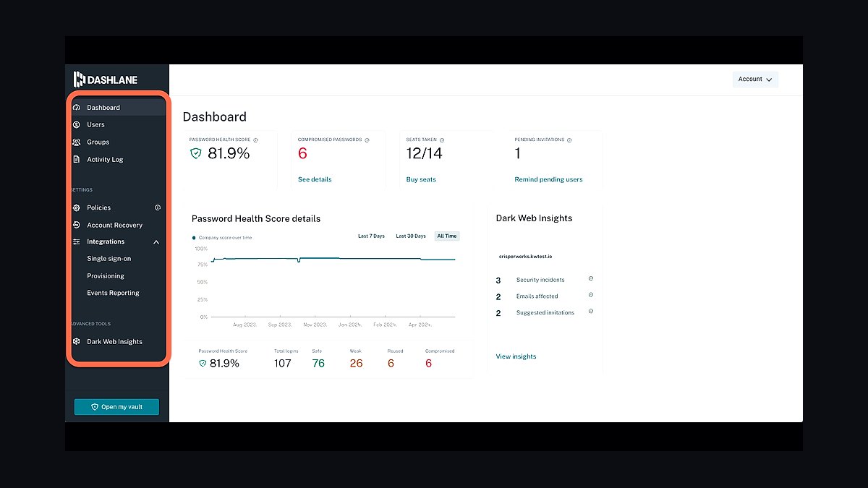Click the Integrations sliders icon

77,241
